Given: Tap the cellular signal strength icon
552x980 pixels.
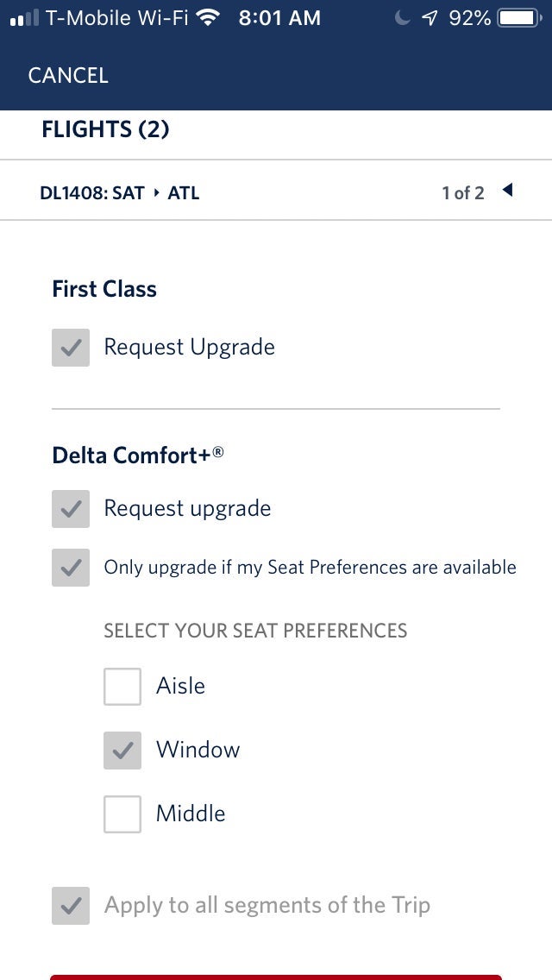Looking at the screenshot, I should [23, 18].
